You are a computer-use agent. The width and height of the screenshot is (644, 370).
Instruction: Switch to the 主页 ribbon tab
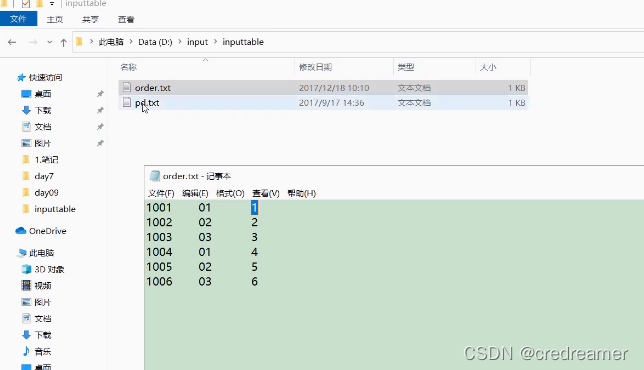tap(55, 19)
